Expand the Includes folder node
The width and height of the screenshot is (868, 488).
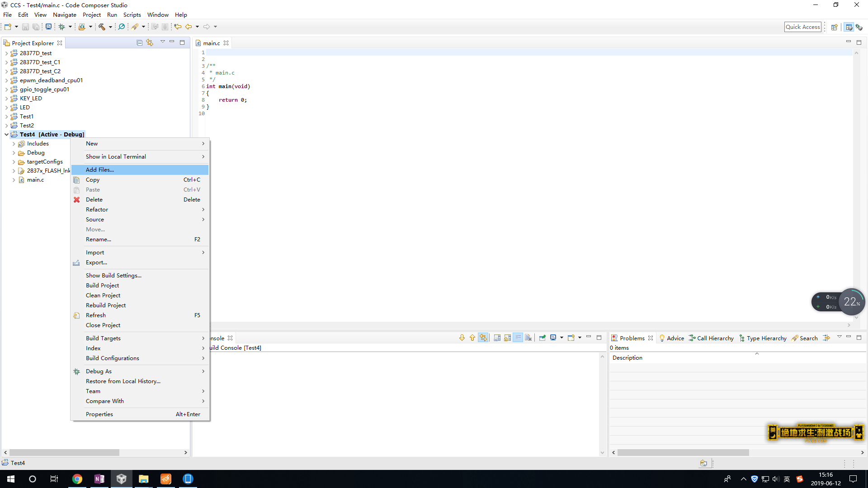14,144
